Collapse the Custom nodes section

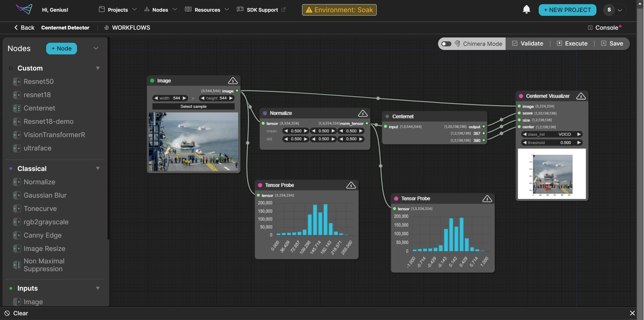pos(98,68)
